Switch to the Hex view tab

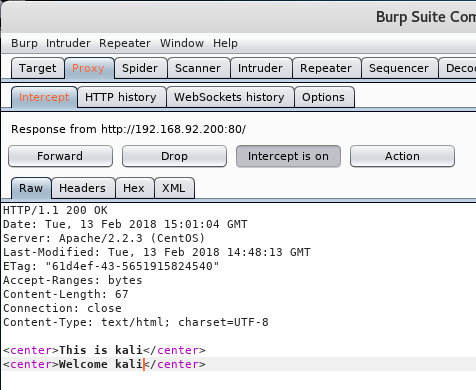click(x=134, y=188)
